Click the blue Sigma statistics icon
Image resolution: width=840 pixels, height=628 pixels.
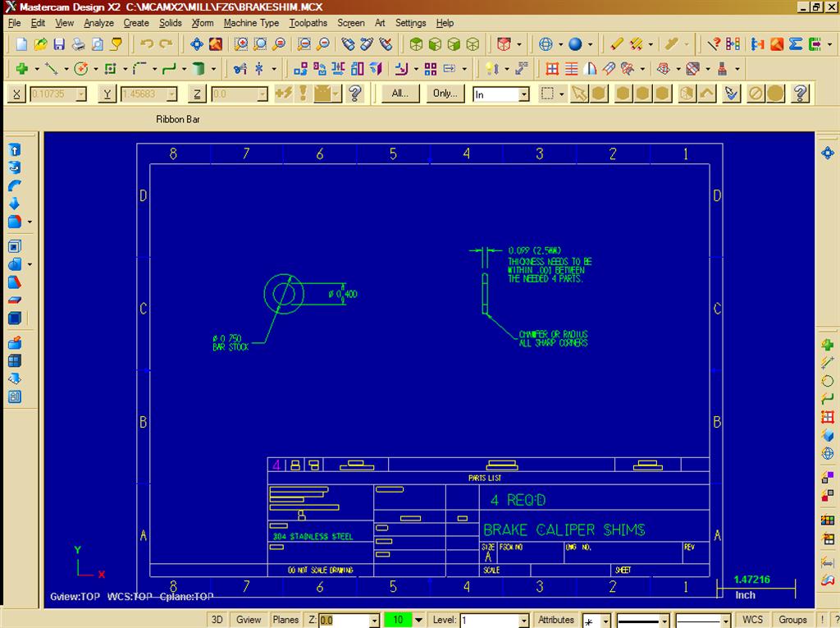(796, 44)
